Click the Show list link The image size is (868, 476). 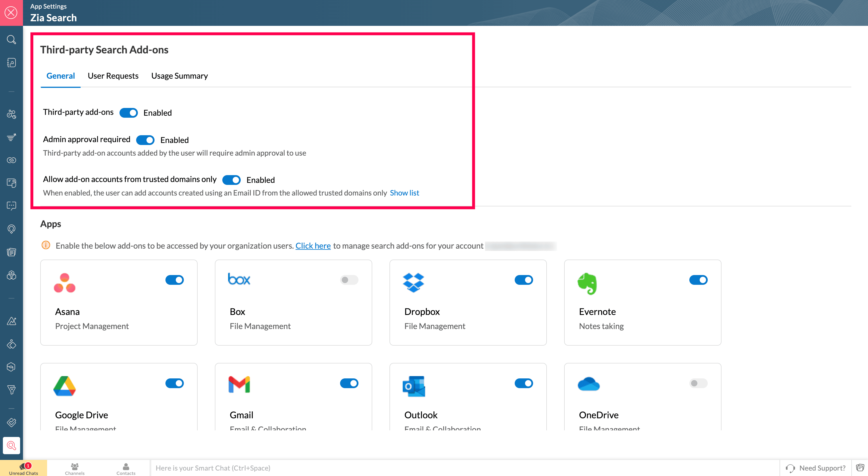pyautogui.click(x=404, y=193)
